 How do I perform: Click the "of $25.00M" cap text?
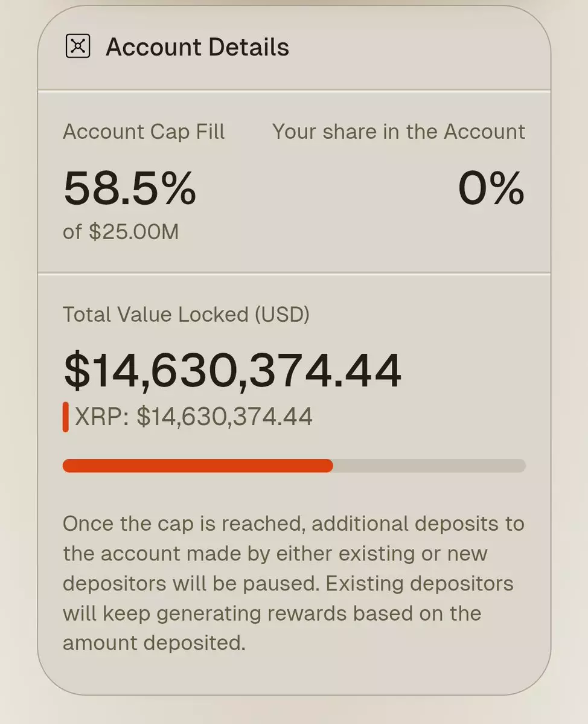click(x=121, y=232)
